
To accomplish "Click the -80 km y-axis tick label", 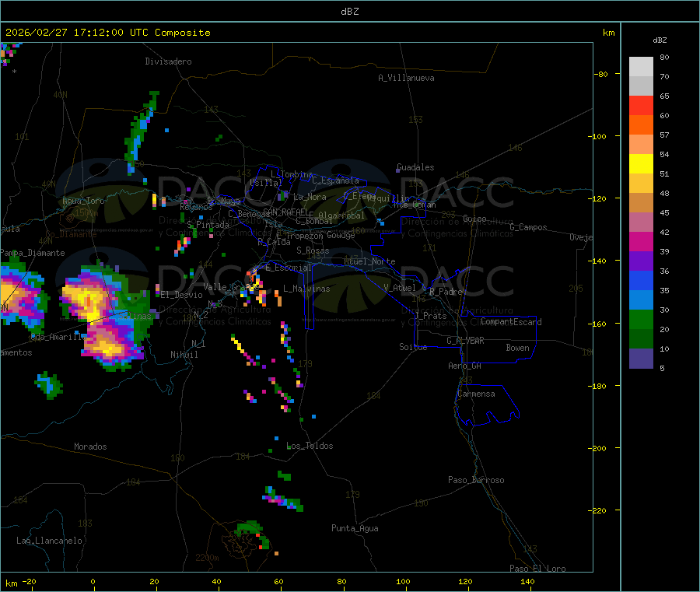I will pos(600,74).
